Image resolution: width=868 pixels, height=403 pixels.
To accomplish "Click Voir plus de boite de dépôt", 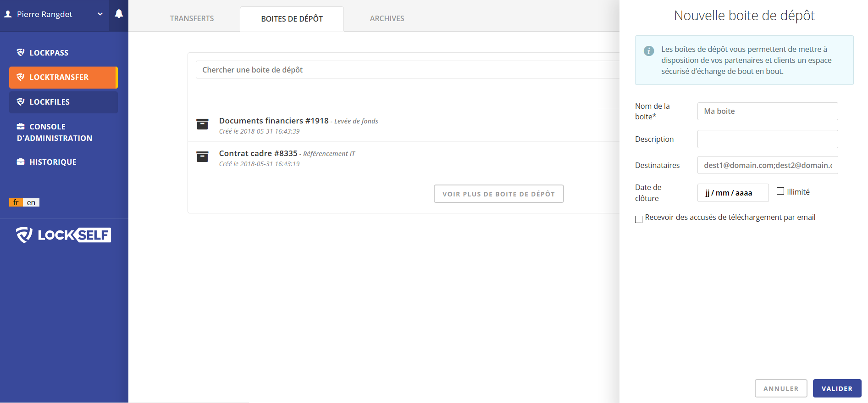I will pos(498,194).
